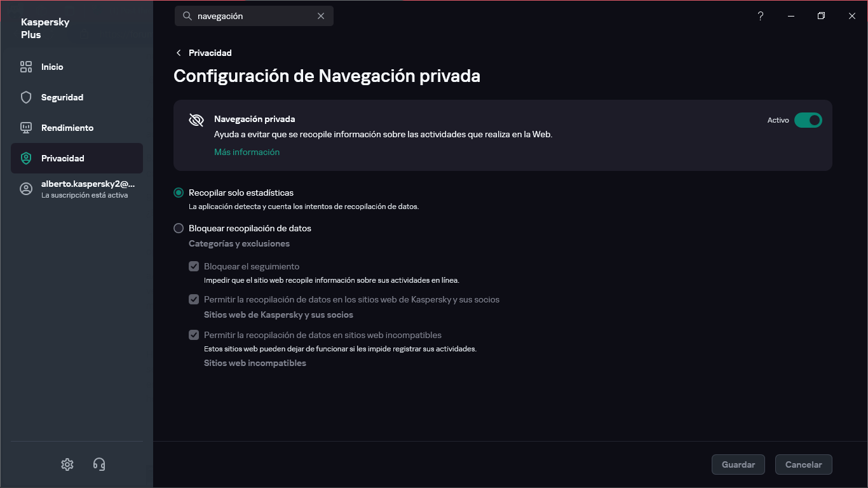
Task: Open support headset icon
Action: coord(99,464)
